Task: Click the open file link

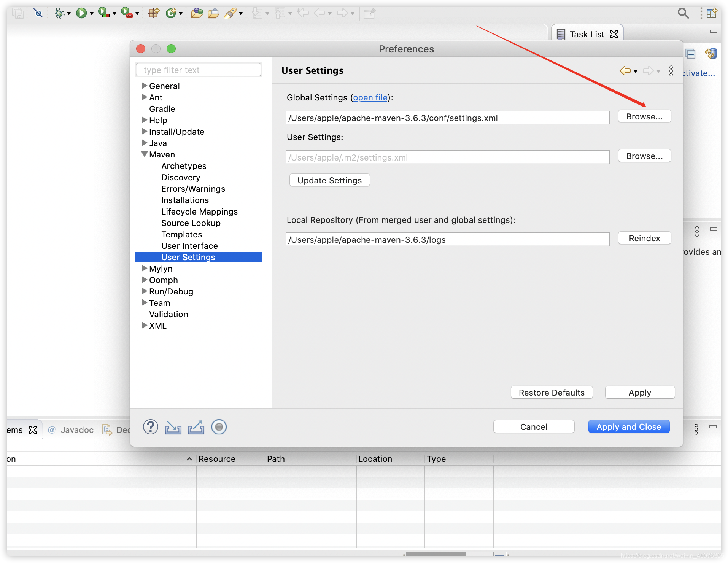Action: (370, 97)
